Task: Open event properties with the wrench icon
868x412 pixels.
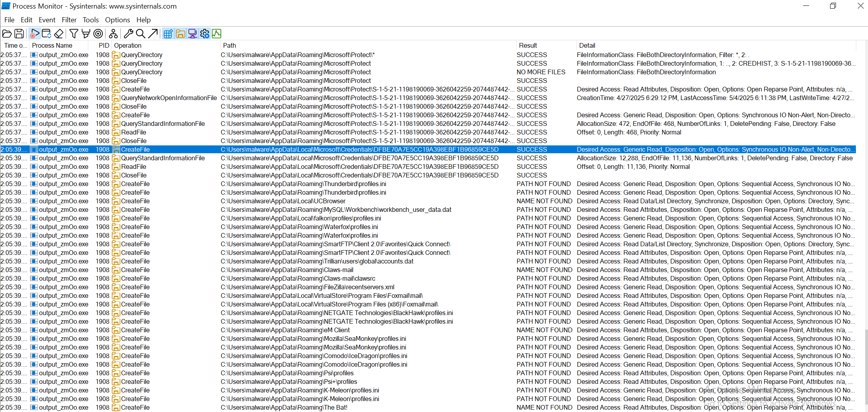Action: click(x=129, y=34)
